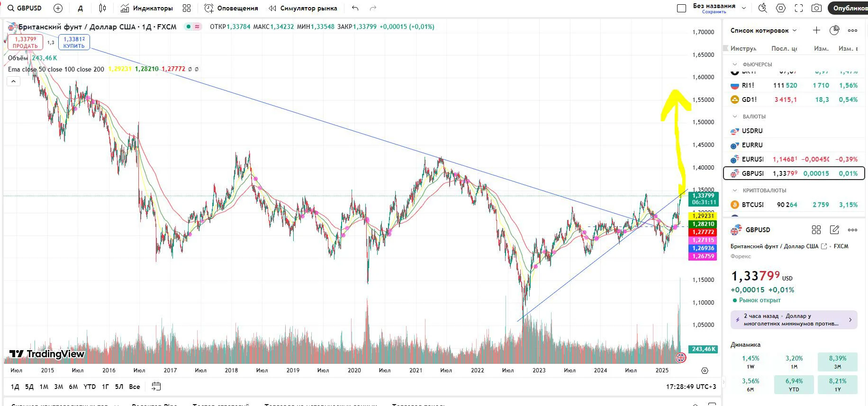Click the ПРОДАТЬ sell button
The image size is (868, 406).
[25, 42]
